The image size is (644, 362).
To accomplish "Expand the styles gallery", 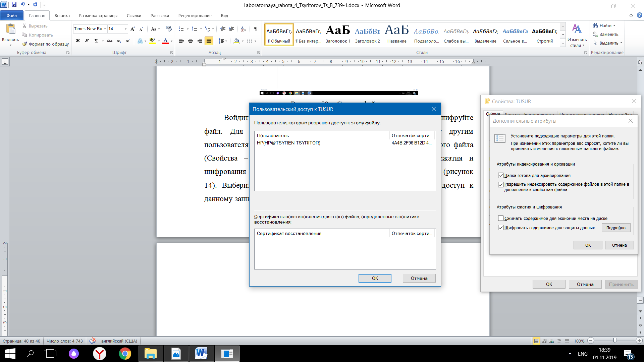I will (x=563, y=43).
